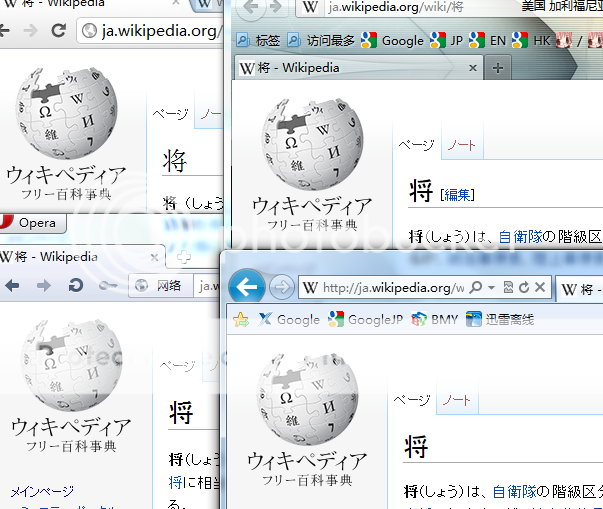Click Firefox's forward arrow button

(x=275, y=7)
